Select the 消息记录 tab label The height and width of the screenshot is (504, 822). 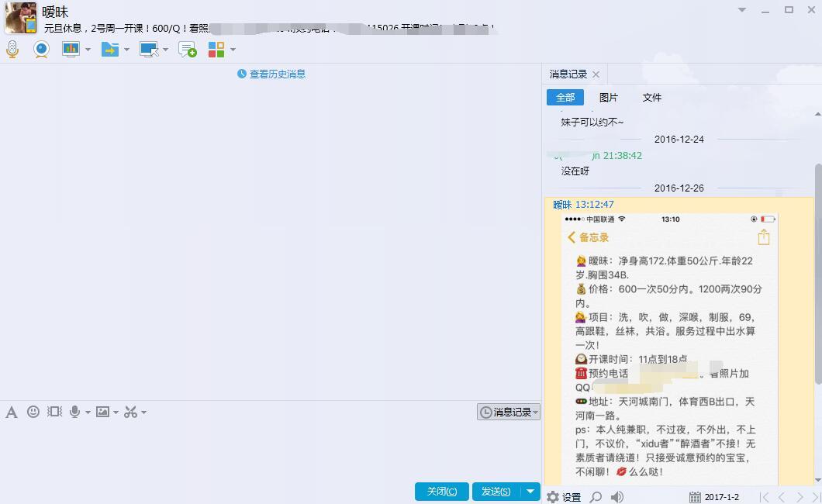point(568,74)
